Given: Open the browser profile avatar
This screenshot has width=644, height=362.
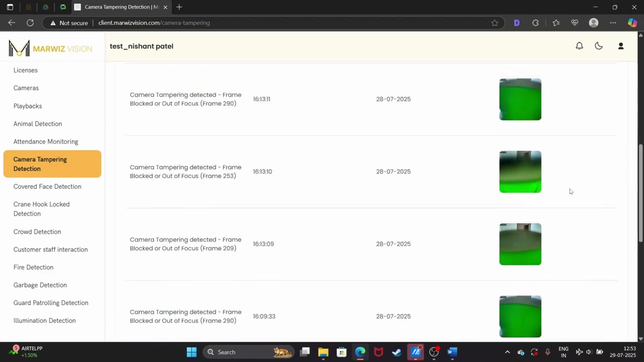Looking at the screenshot, I should pyautogui.click(x=594, y=23).
